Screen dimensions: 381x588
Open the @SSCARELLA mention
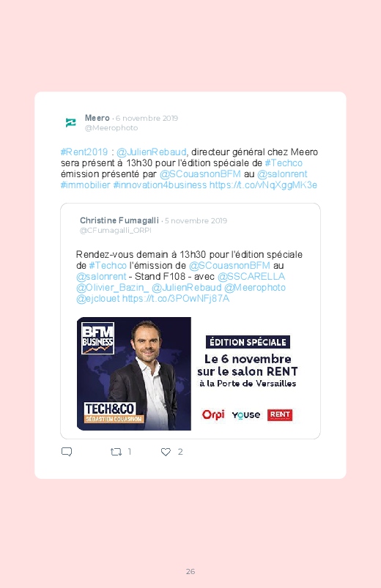coord(251,276)
